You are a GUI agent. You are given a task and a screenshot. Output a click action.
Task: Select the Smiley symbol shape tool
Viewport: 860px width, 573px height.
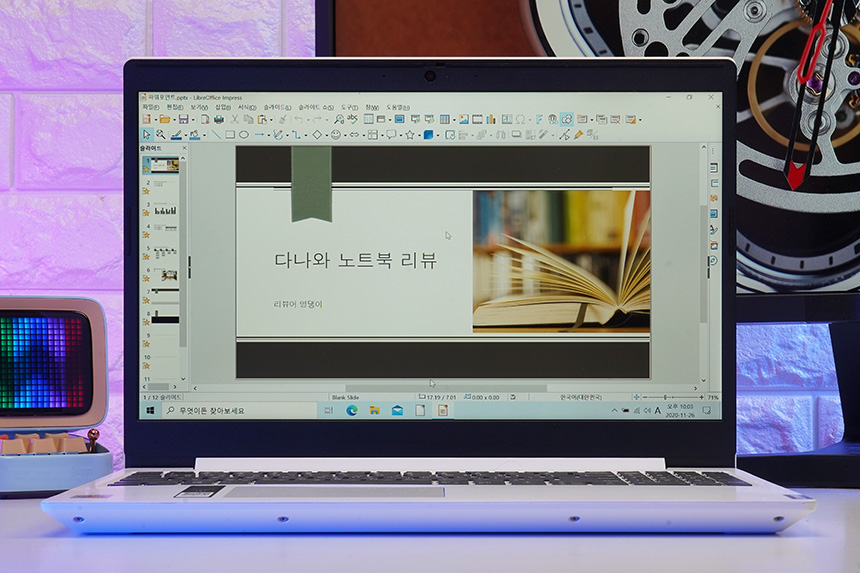336,134
